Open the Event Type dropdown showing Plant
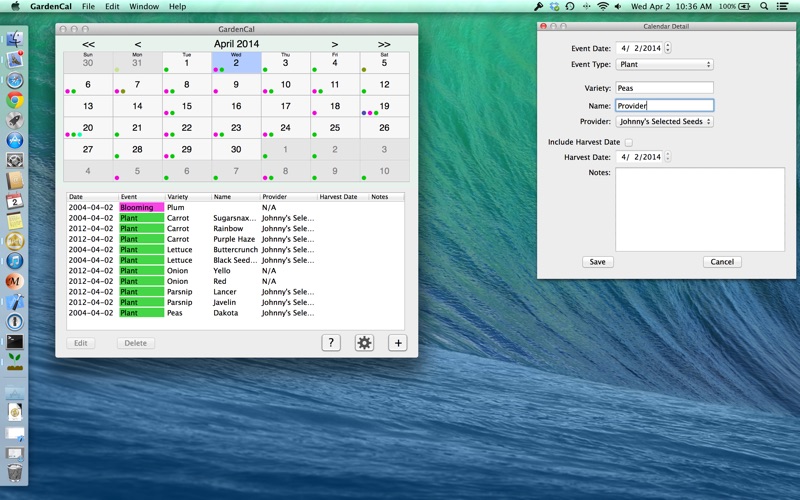The height and width of the screenshot is (500, 800). [x=664, y=64]
